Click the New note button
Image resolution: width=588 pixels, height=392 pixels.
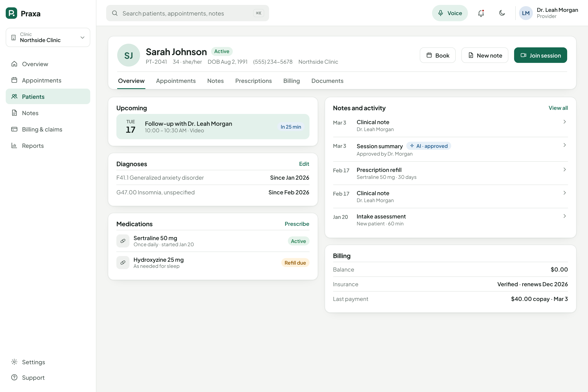click(x=484, y=55)
